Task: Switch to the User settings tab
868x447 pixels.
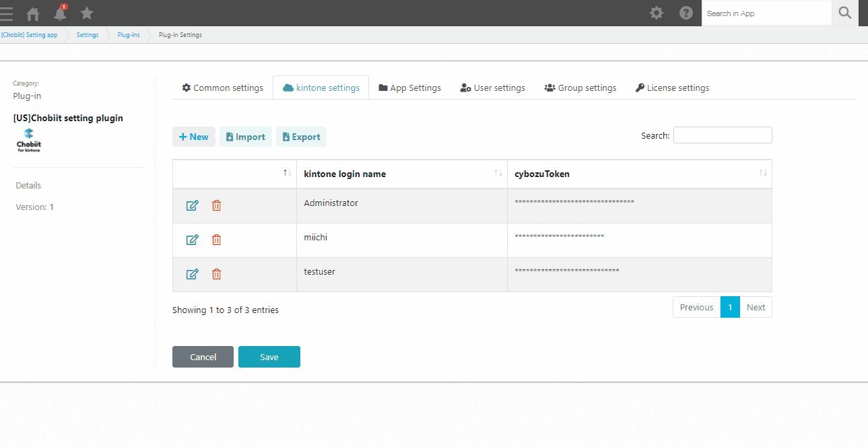Action: pyautogui.click(x=492, y=88)
